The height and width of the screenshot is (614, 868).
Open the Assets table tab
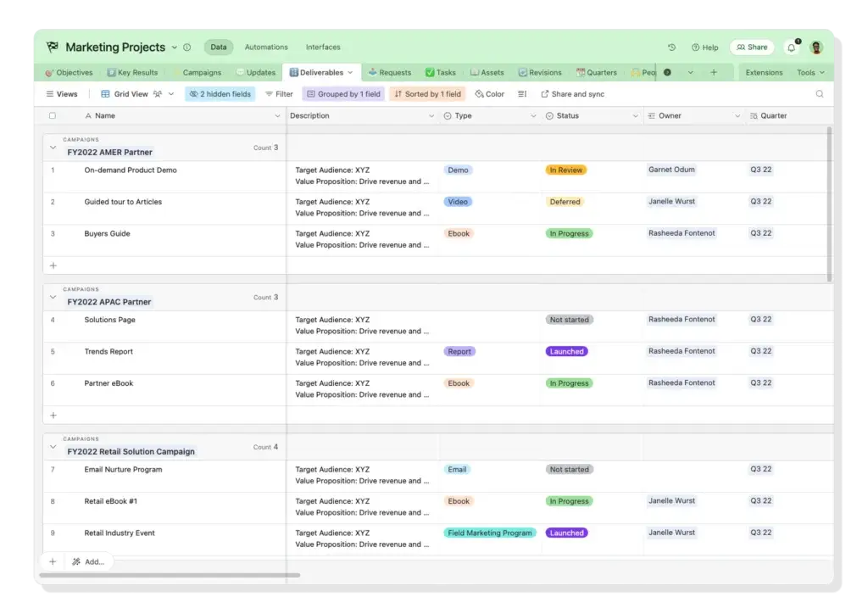[x=487, y=73]
